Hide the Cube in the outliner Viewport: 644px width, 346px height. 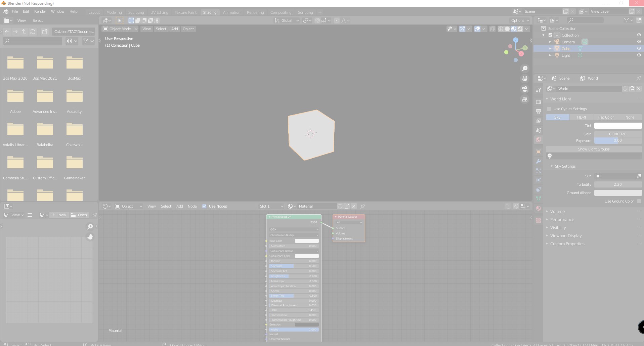[x=639, y=49]
